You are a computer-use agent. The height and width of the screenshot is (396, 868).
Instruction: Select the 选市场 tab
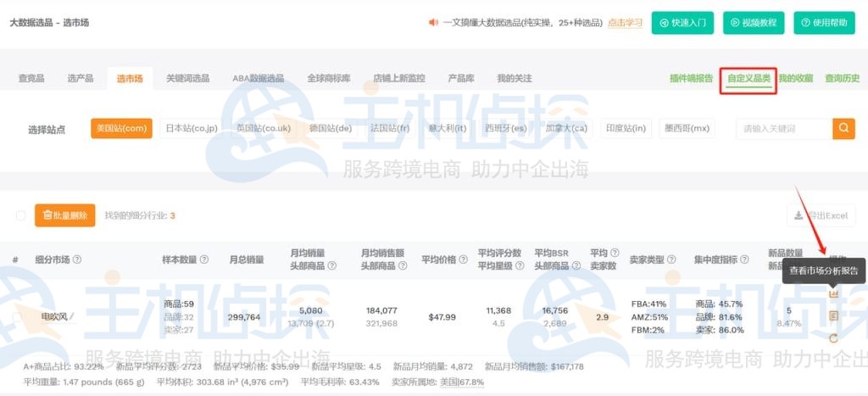click(130, 79)
